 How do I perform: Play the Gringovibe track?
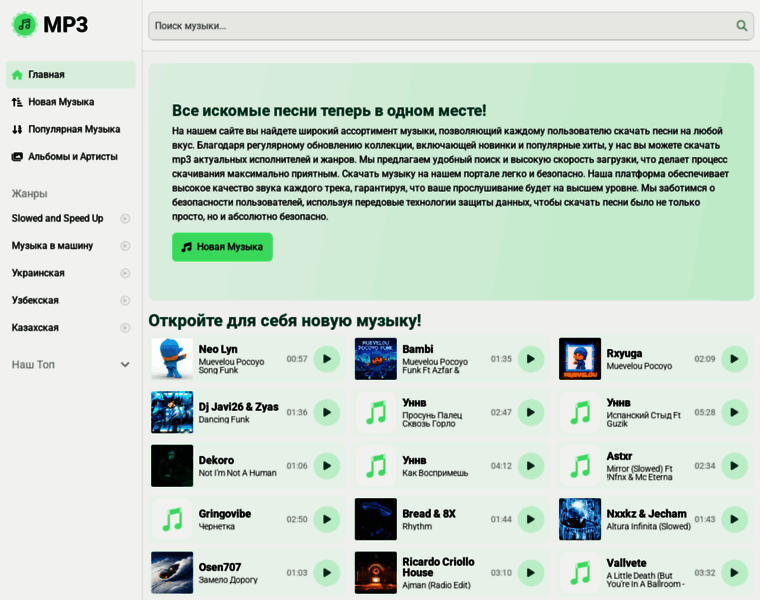(327, 519)
